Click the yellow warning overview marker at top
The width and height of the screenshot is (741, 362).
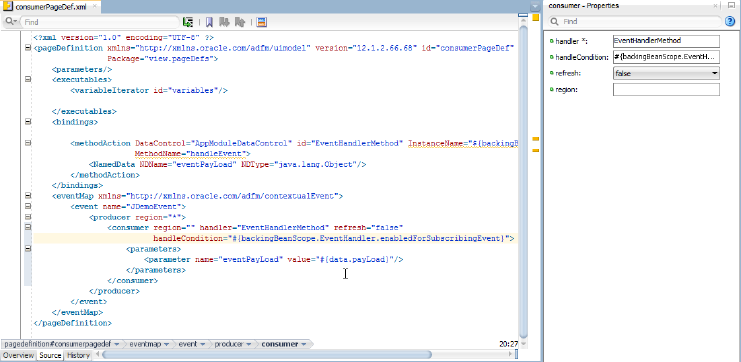535,17
